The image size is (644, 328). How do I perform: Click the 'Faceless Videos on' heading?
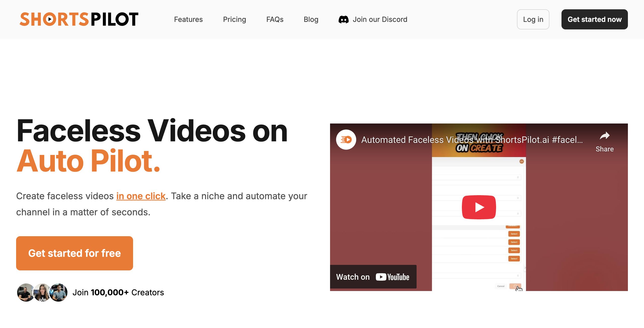(x=152, y=131)
